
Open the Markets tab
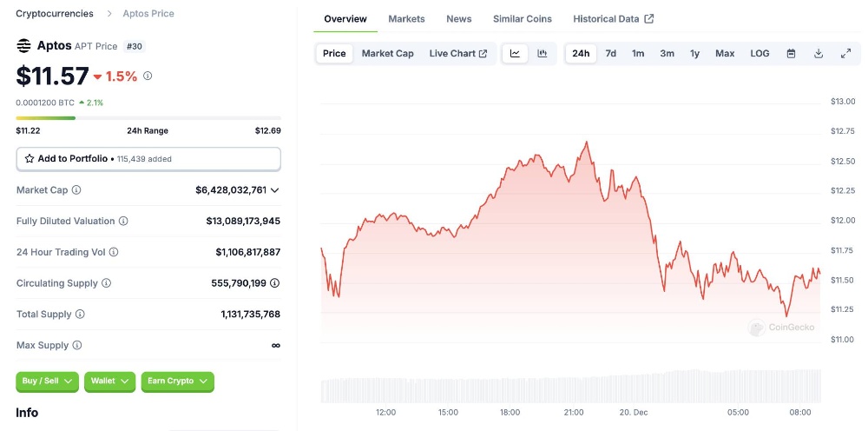click(x=406, y=19)
